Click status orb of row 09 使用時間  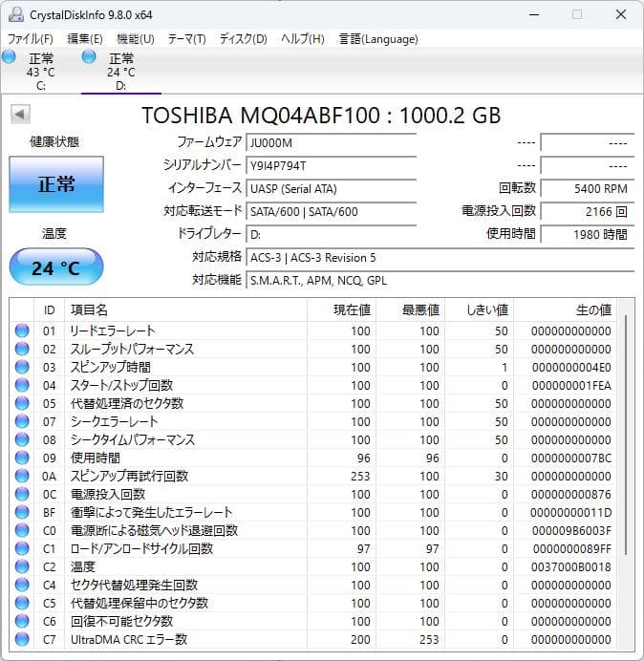tap(22, 458)
